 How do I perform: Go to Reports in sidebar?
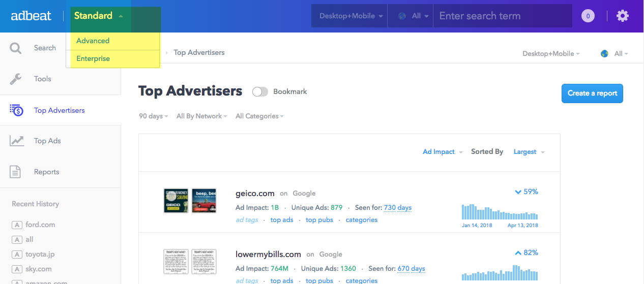point(46,172)
